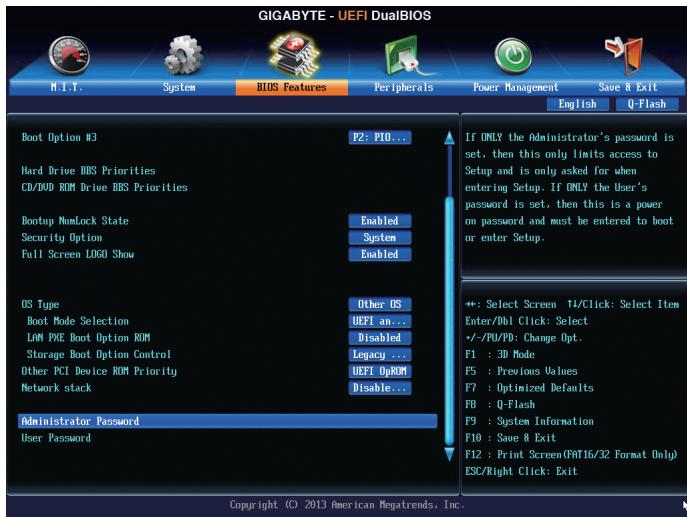Change LAN PXE Boot Option ROM value
This screenshot has height=517, width=687.
click(x=380, y=338)
